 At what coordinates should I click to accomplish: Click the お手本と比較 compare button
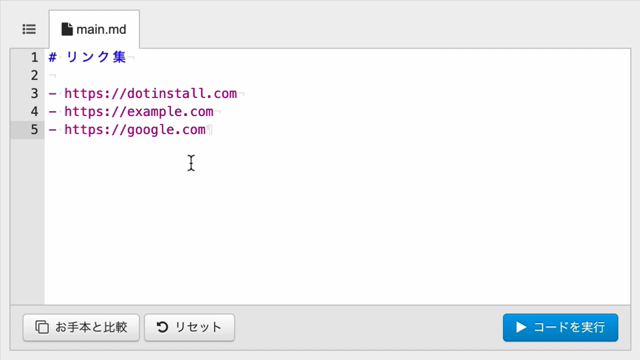tap(81, 327)
